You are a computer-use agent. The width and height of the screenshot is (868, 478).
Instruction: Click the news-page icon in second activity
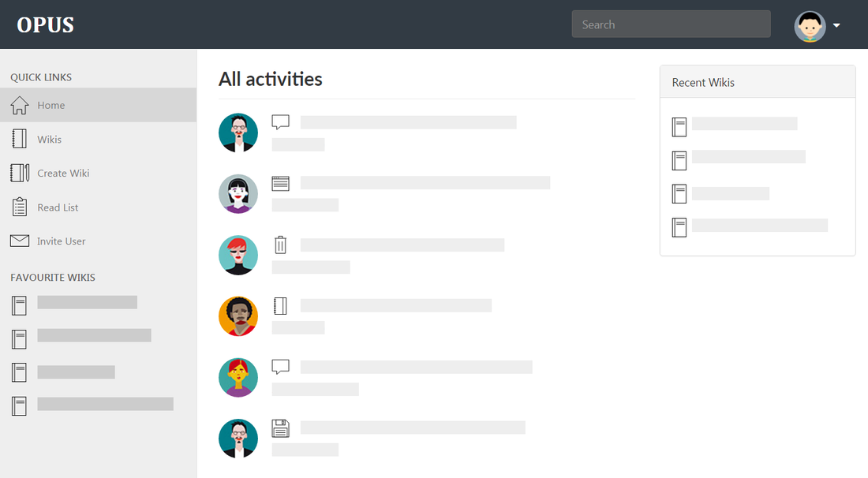coord(280,183)
